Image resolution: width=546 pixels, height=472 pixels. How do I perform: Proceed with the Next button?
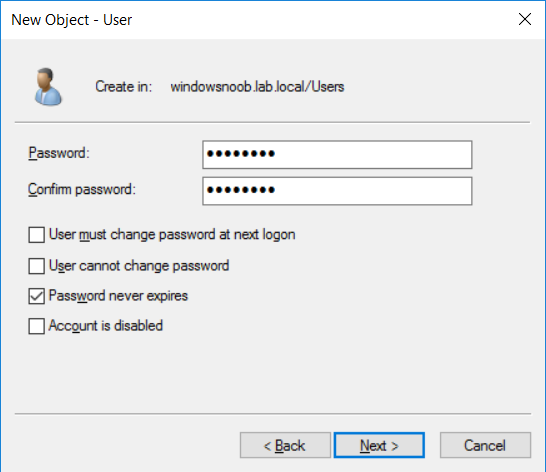tap(379, 445)
